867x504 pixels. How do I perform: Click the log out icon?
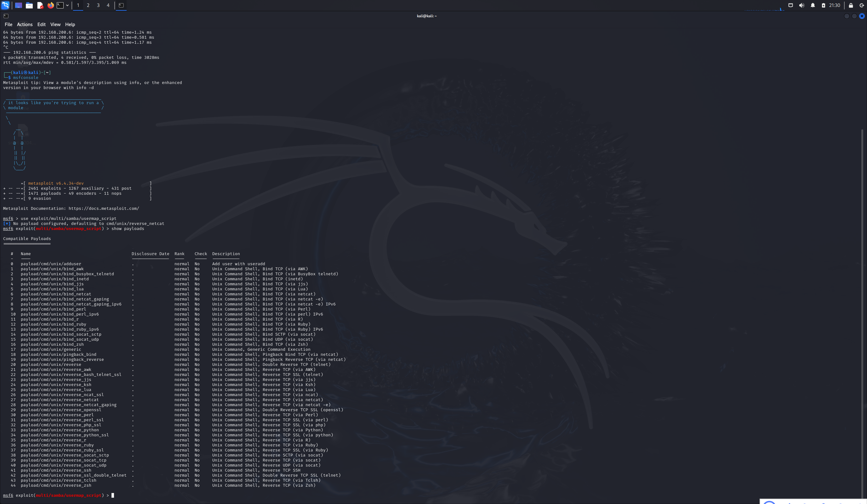862,5
